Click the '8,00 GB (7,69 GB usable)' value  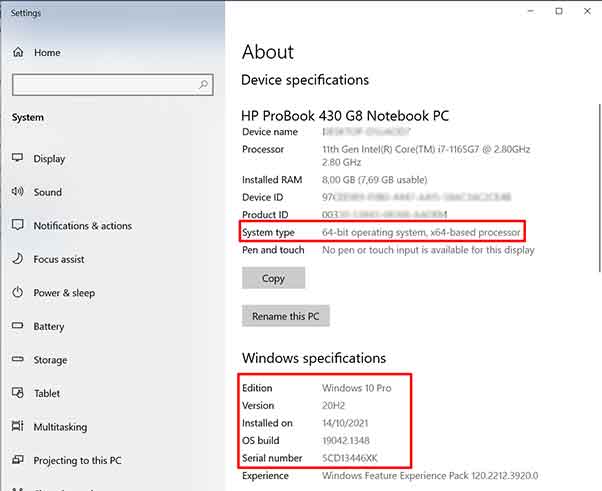click(375, 180)
